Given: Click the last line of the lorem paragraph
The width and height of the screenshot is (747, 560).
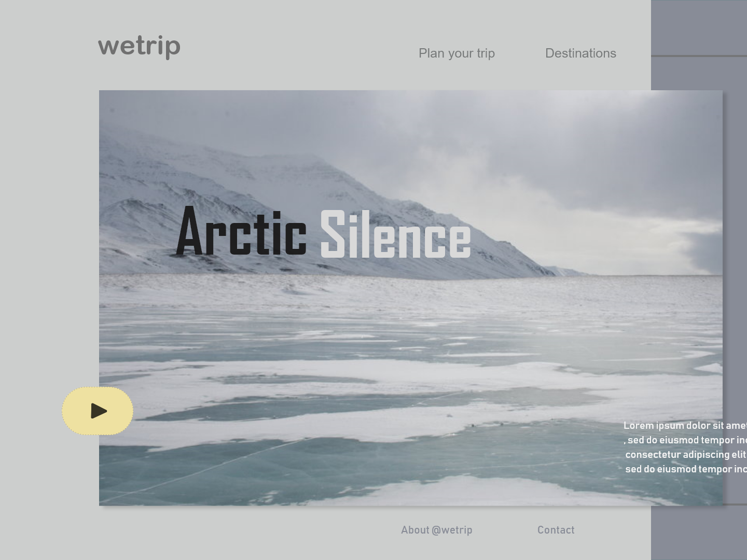Looking at the screenshot, I should tap(686, 469).
